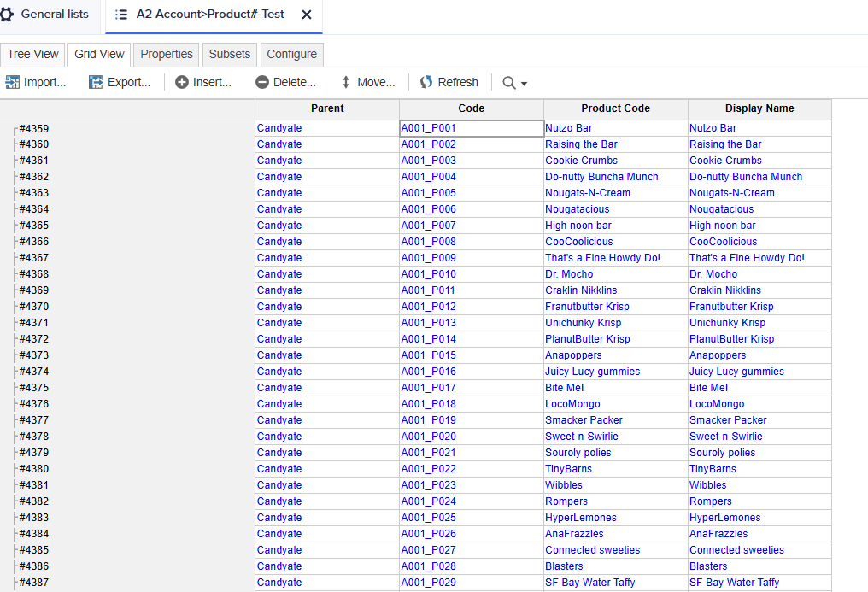868x592 pixels.
Task: Click Display Name cell Juicy Lucy gummies
Action: [759, 372]
